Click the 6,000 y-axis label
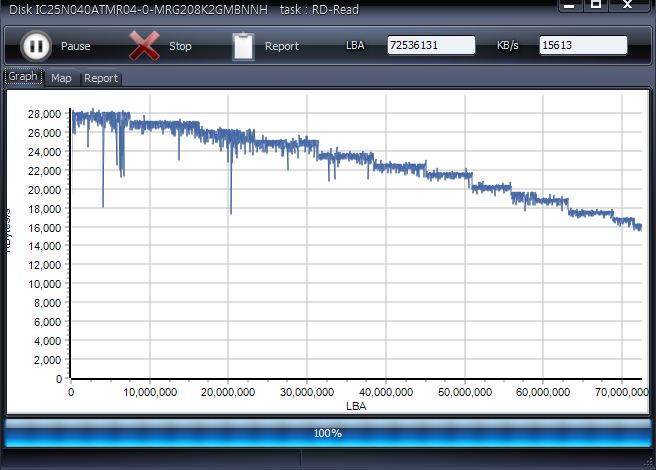The height and width of the screenshot is (470, 656). click(x=48, y=322)
